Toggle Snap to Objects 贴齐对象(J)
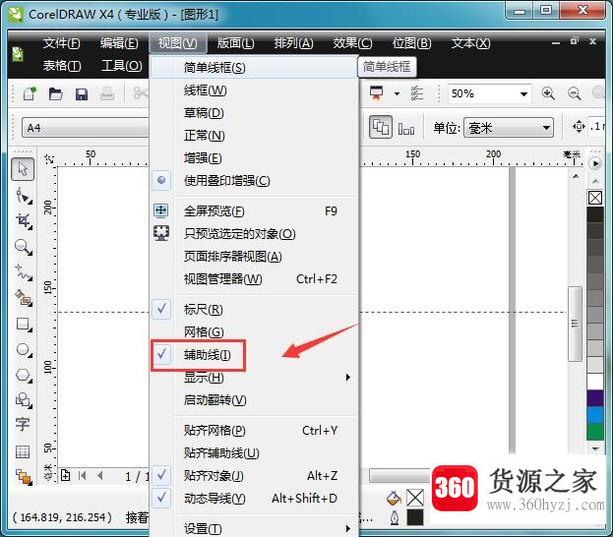This screenshot has height=537, width=613. [x=254, y=475]
